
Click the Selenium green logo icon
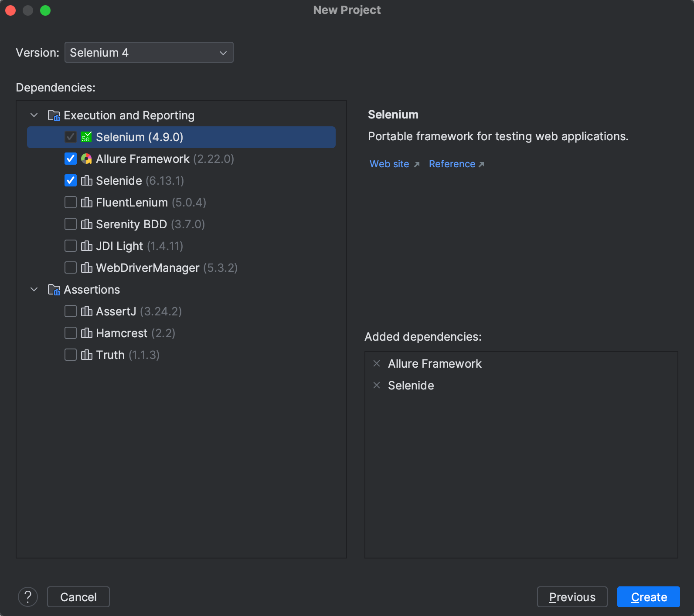pos(86,137)
